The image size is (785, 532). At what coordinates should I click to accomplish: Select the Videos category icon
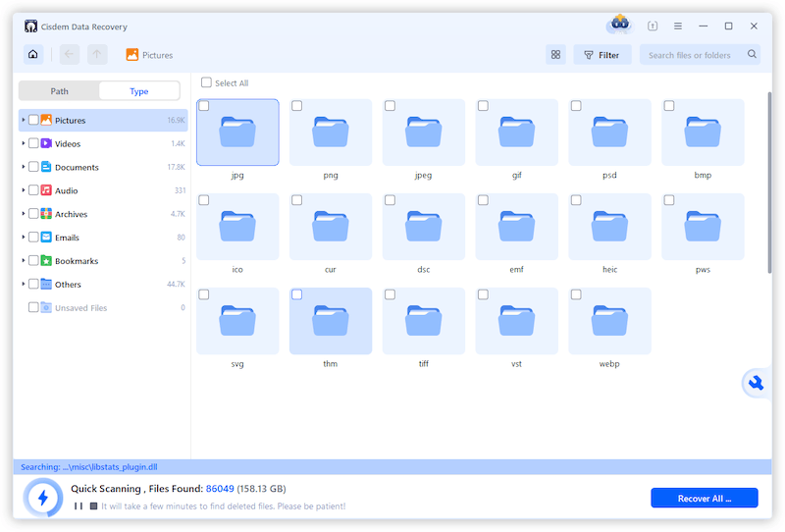pyautogui.click(x=46, y=143)
